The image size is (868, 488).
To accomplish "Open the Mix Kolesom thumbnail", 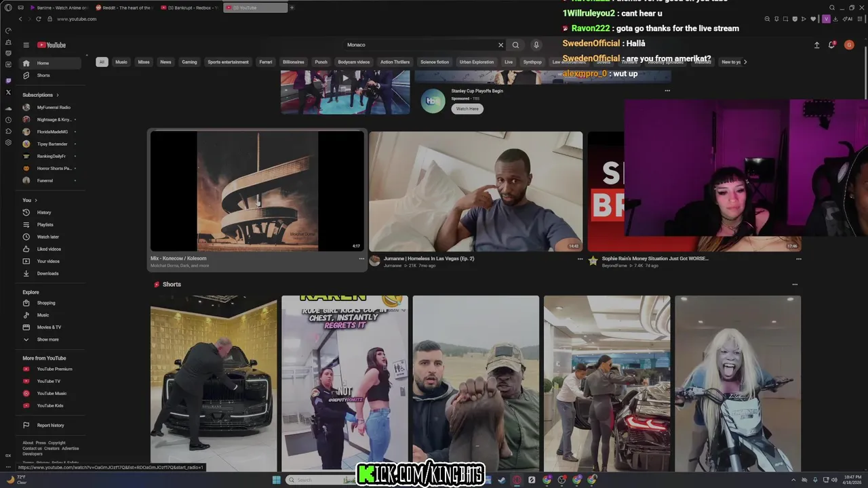I will tap(257, 191).
